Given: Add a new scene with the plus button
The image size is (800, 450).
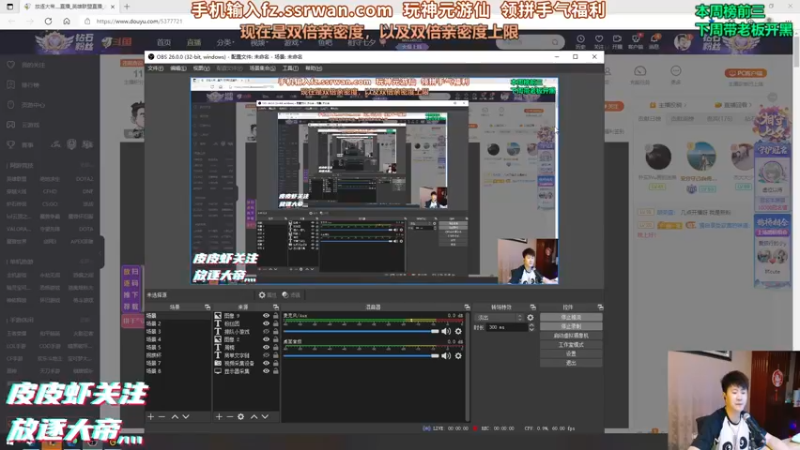Looking at the screenshot, I should 151,417.
